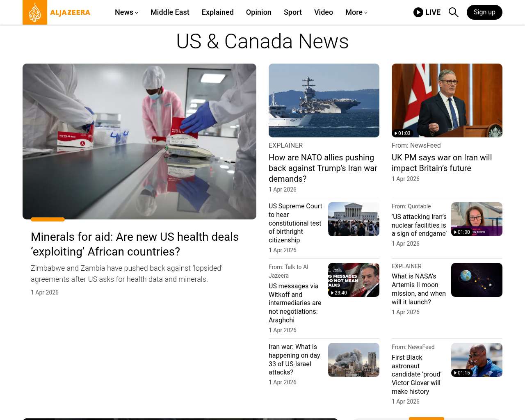Image resolution: width=525 pixels, height=420 pixels.
Task: Go to the Opinion section
Action: click(258, 12)
